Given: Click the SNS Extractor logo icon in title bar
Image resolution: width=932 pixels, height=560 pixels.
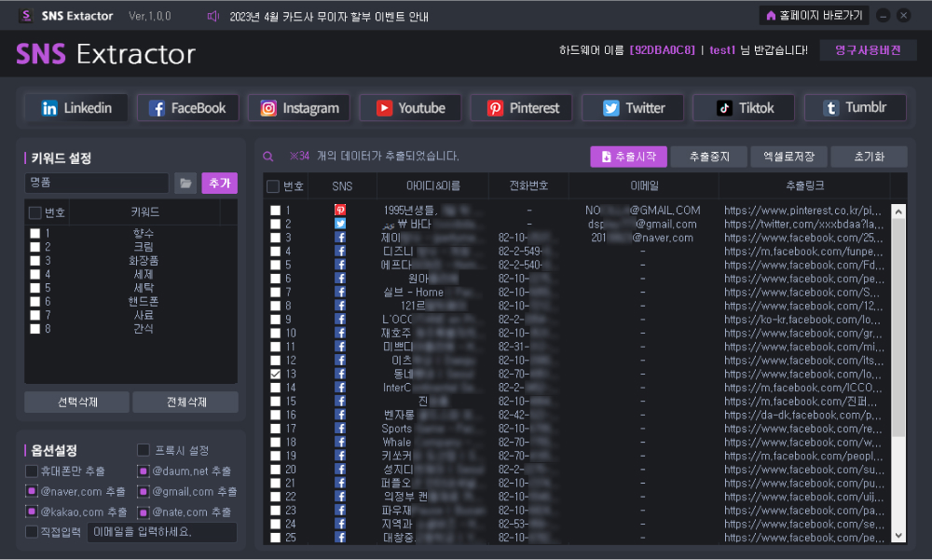Looking at the screenshot, I should (25, 16).
